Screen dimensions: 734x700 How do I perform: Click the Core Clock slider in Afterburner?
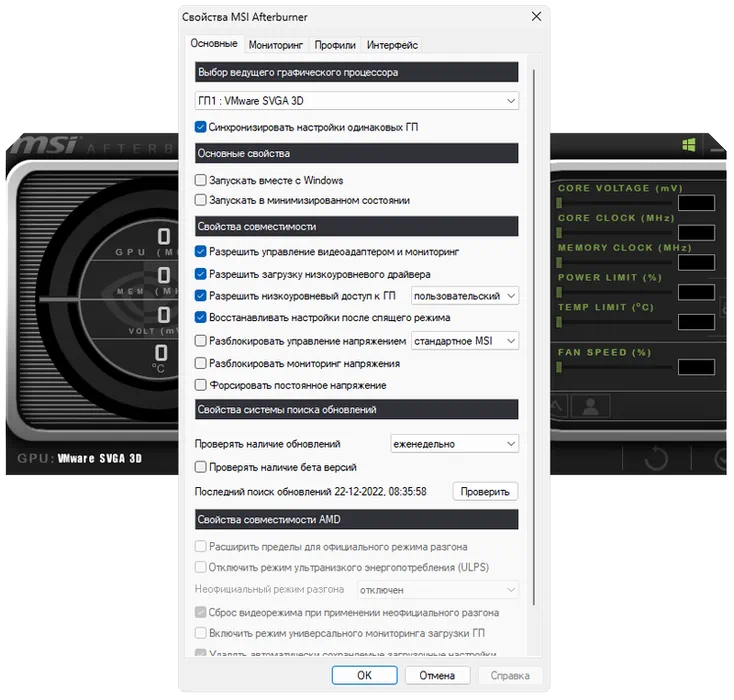(x=615, y=233)
